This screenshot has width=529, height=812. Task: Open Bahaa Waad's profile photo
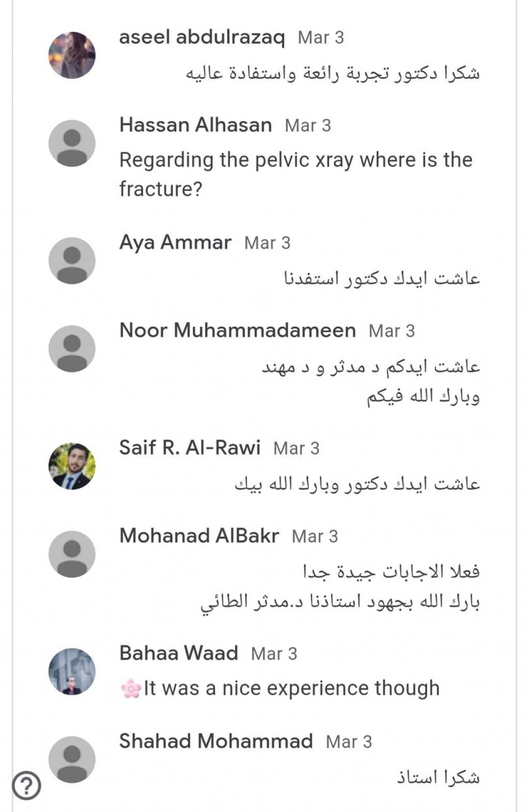click(72, 672)
